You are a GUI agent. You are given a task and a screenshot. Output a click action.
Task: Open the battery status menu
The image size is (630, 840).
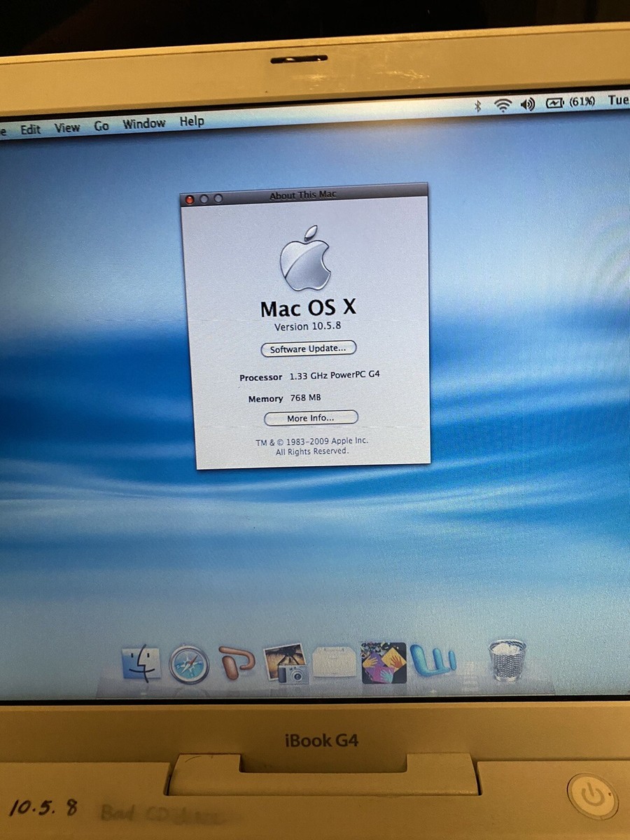coord(554,103)
